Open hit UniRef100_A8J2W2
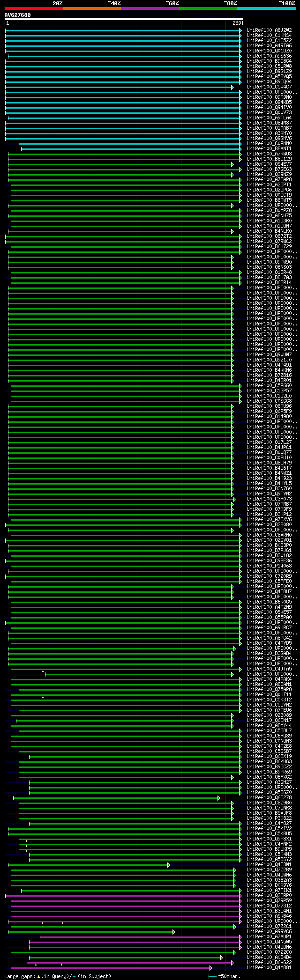The height and width of the screenshot is (980, 300). point(269,30)
